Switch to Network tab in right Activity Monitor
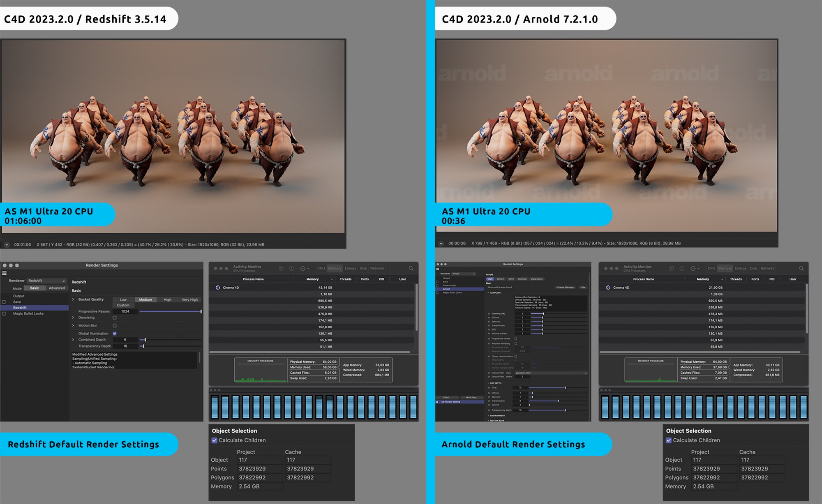This screenshot has height=504, width=822. click(767, 268)
